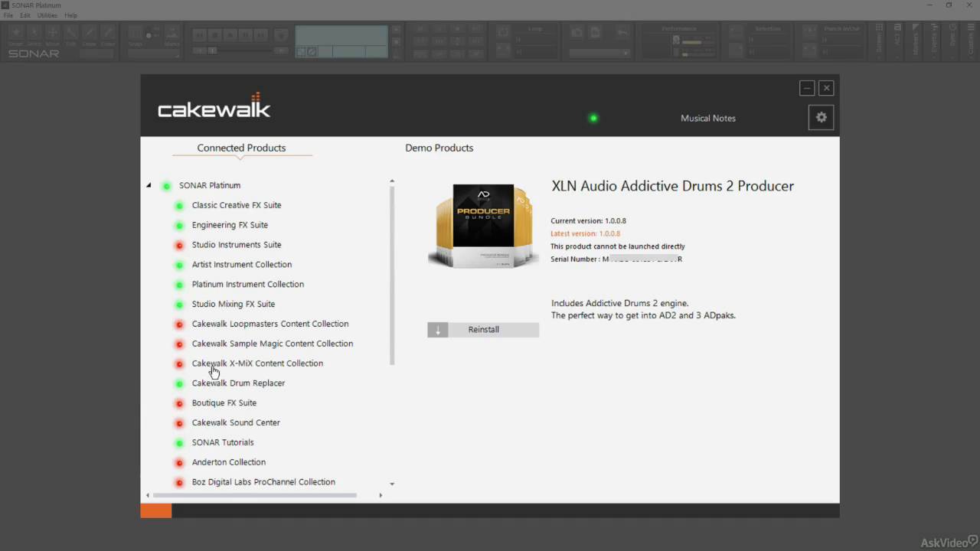Open the File menu in SONAR
Image resolution: width=980 pixels, height=551 pixels.
[x=8, y=15]
